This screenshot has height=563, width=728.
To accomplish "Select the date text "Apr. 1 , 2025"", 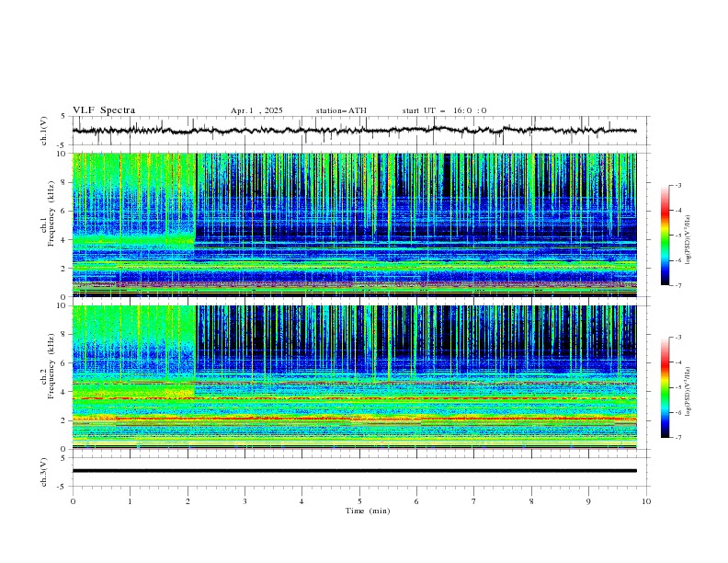I will [x=256, y=110].
